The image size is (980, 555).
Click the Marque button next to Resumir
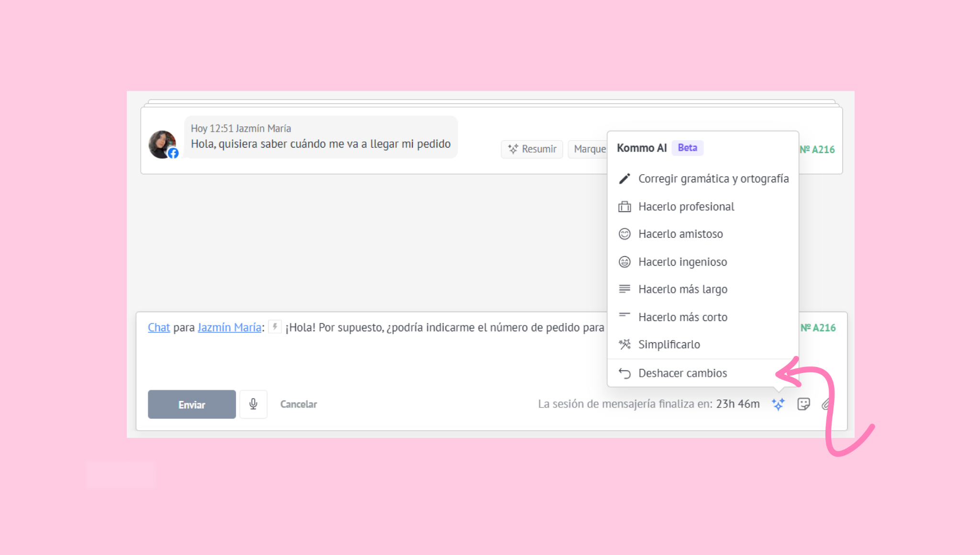(x=588, y=149)
